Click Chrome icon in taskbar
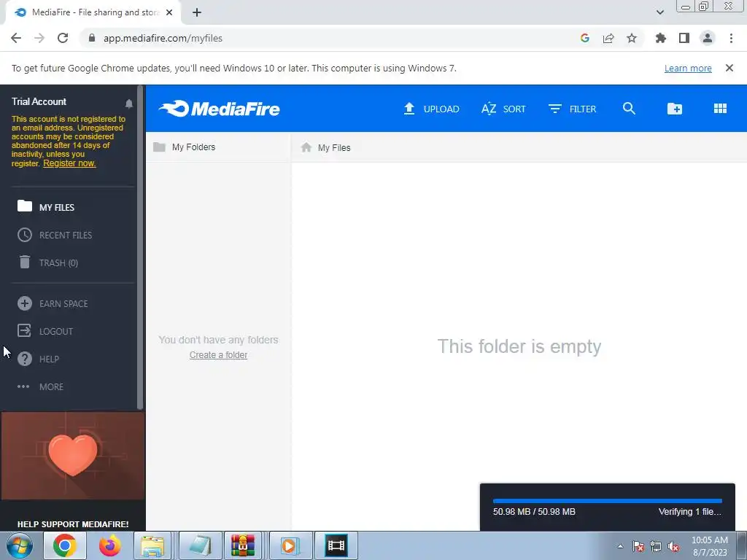This screenshot has width=747, height=560. click(64, 545)
